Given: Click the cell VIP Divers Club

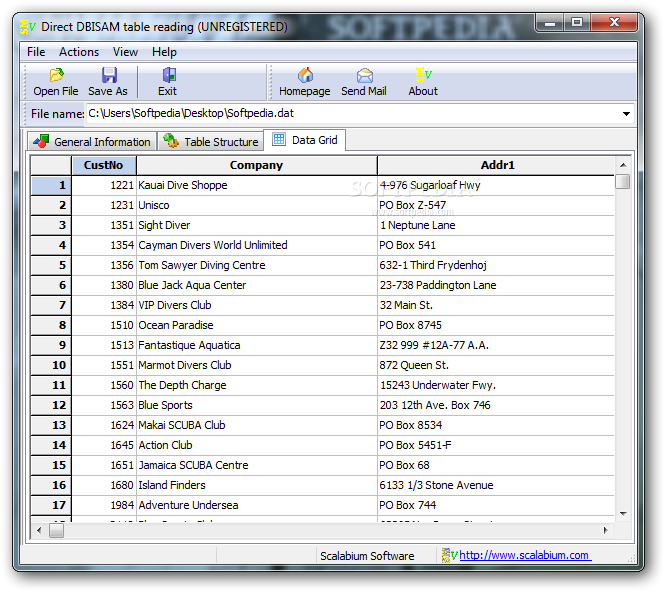Looking at the screenshot, I should pyautogui.click(x=257, y=305).
